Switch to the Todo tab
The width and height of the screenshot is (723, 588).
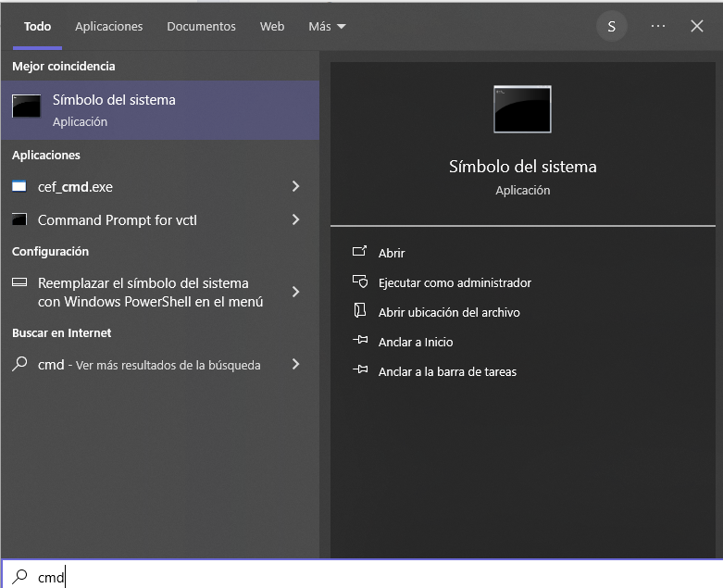(x=37, y=27)
